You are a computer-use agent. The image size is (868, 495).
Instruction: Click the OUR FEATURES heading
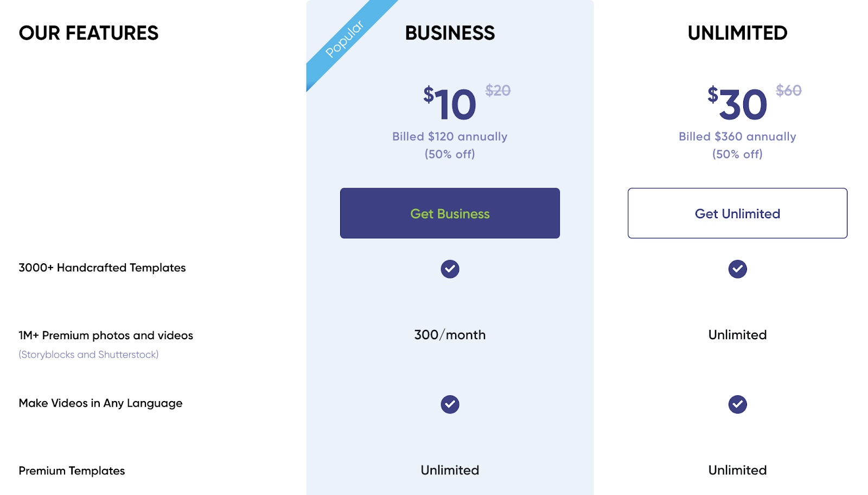click(88, 33)
